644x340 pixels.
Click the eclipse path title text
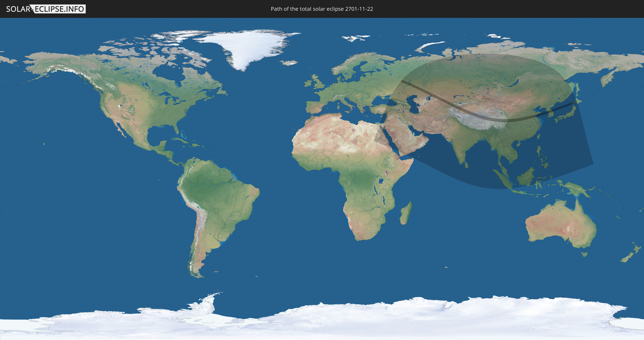322,9
